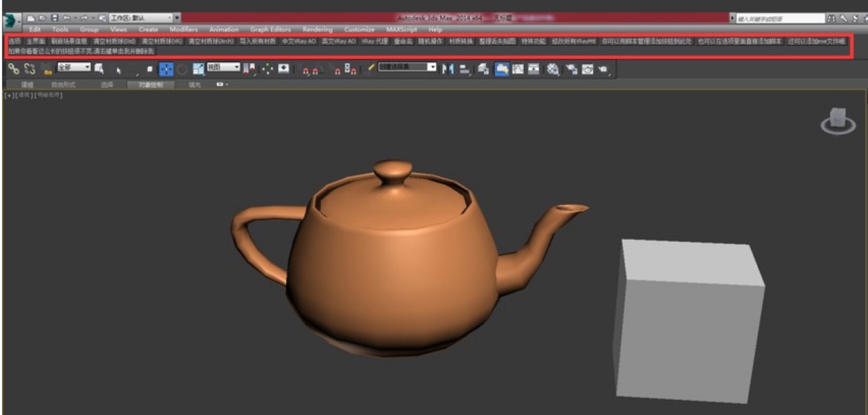Click the Render Production teapot icon
Image resolution: width=868 pixels, height=415 pixels.
point(602,69)
